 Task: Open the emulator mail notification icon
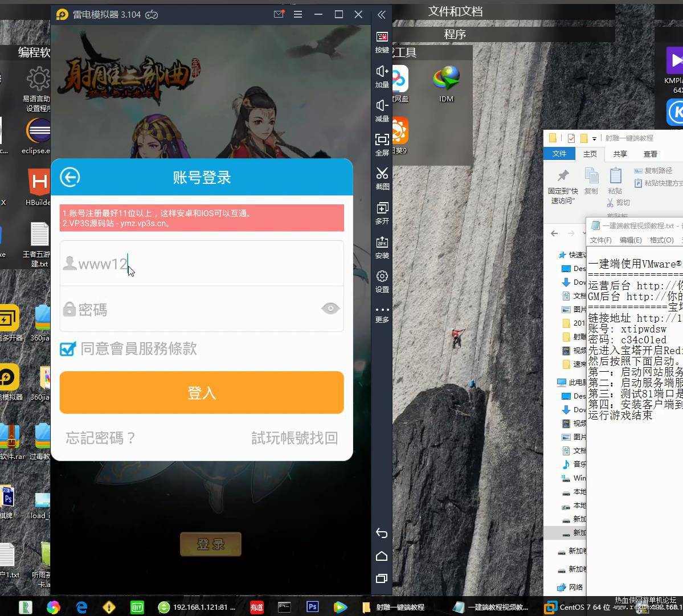pos(279,14)
